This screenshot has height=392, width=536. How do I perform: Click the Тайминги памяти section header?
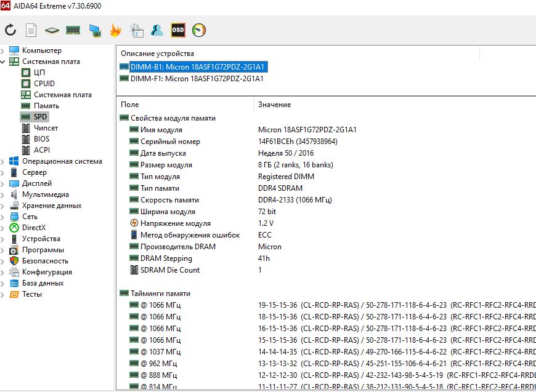160,294
